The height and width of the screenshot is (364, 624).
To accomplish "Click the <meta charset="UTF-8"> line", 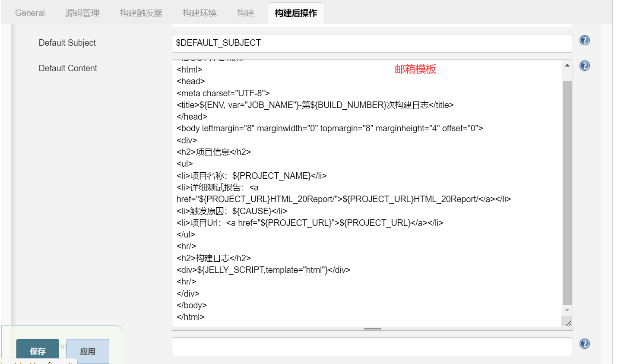I will coord(223,93).
